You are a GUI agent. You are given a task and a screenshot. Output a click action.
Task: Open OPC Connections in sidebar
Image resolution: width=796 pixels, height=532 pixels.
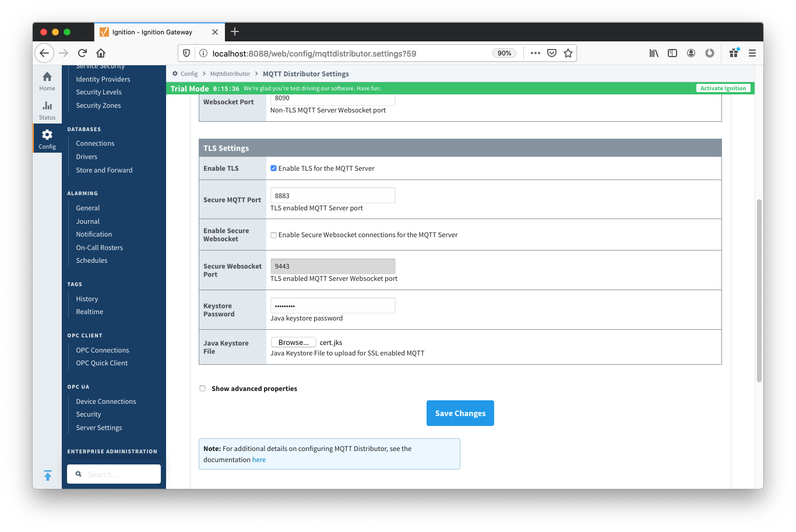tap(103, 350)
